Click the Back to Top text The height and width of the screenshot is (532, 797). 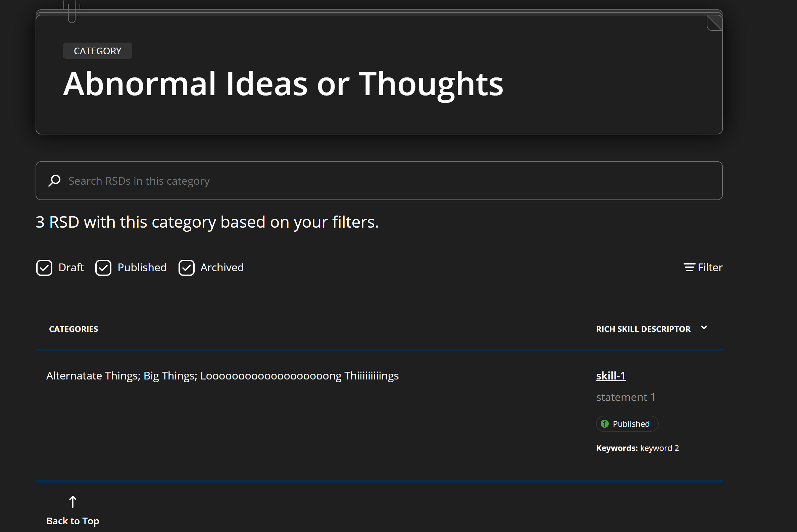point(73,521)
